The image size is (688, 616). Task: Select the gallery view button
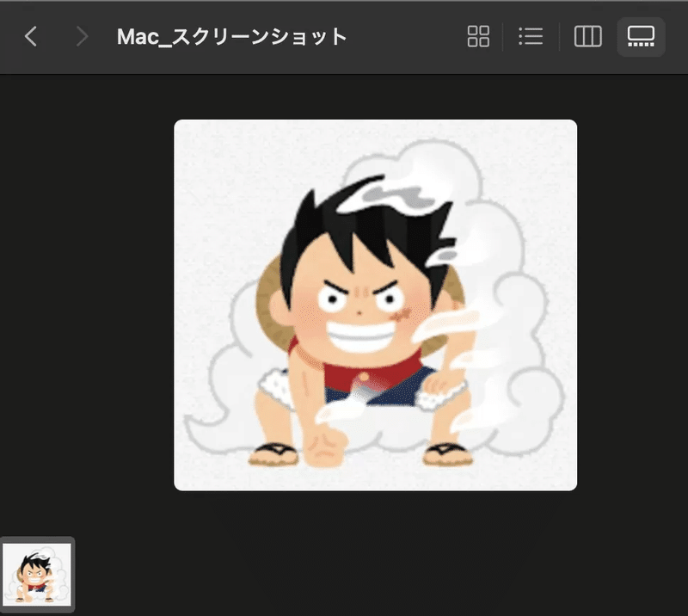pyautogui.click(x=641, y=37)
